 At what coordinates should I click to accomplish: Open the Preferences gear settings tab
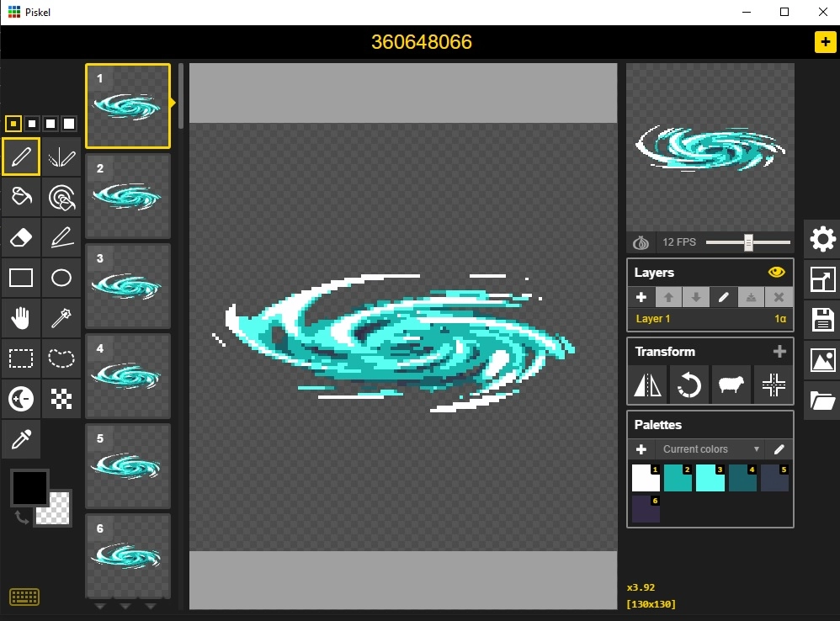[821, 239]
